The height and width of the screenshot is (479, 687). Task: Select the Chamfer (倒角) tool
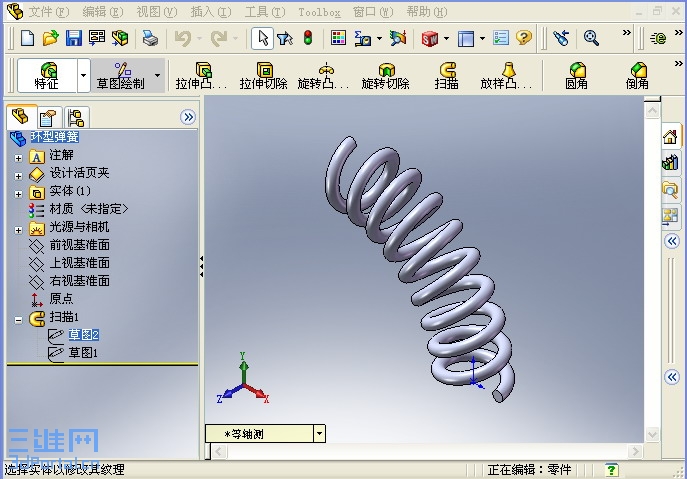point(637,75)
